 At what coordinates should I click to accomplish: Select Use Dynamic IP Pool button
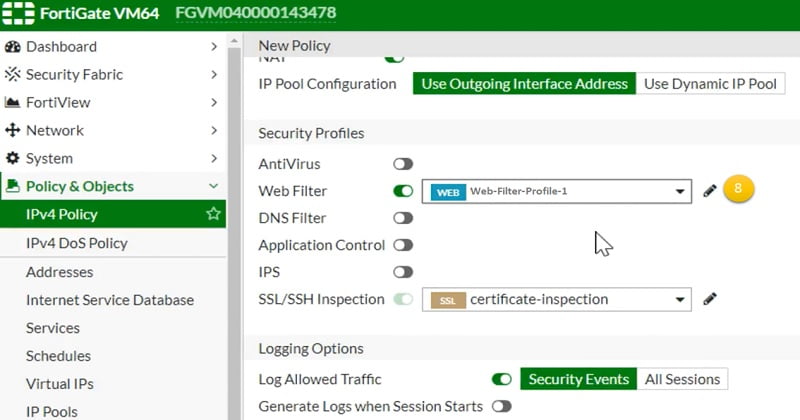click(710, 84)
